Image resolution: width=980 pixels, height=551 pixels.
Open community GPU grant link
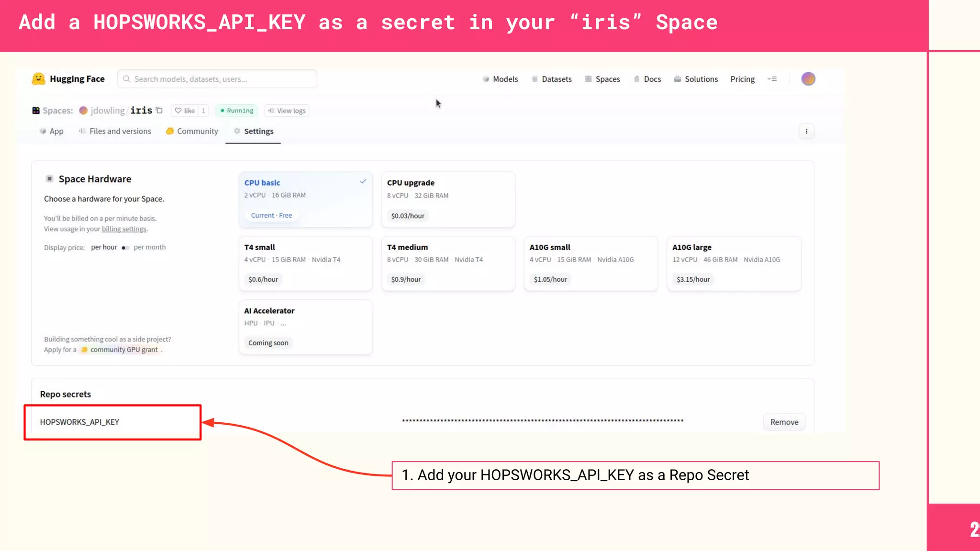click(120, 350)
